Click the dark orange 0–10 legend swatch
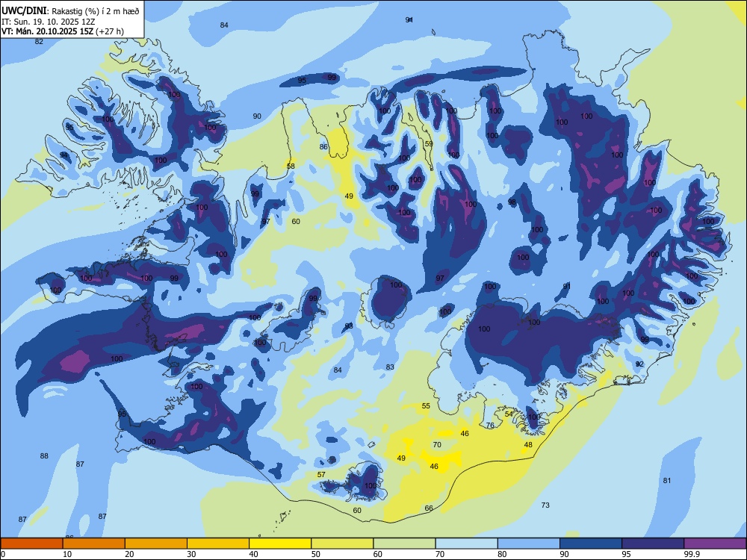Image resolution: width=747 pixels, height=560 pixels. 31,544
